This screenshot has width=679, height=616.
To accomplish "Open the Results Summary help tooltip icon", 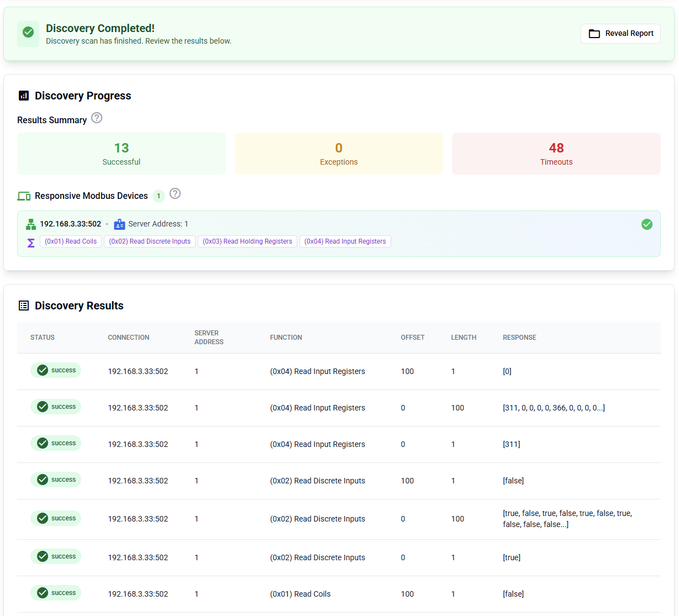I will coord(97,118).
